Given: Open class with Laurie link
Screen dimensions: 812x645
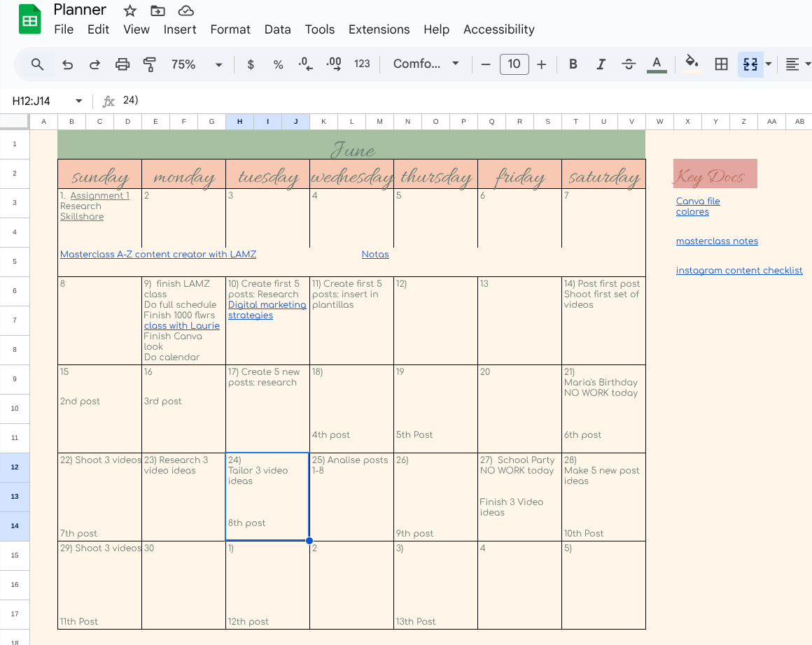Looking at the screenshot, I should coord(182,325).
